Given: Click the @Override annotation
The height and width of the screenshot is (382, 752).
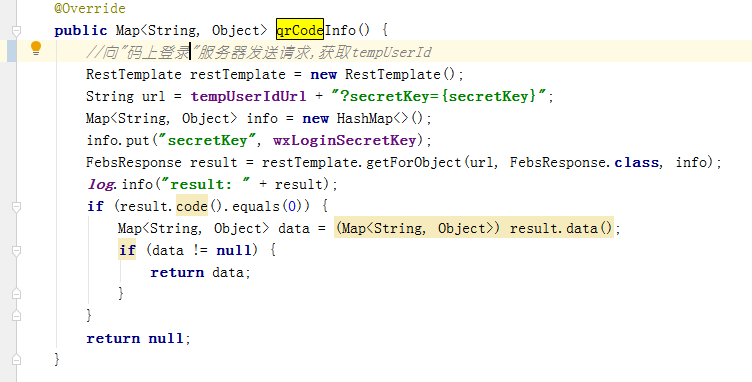Looking at the screenshot, I should click(90, 9).
